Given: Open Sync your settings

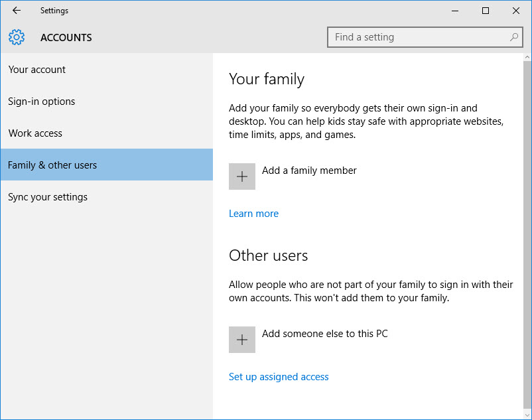Looking at the screenshot, I should [107, 197].
